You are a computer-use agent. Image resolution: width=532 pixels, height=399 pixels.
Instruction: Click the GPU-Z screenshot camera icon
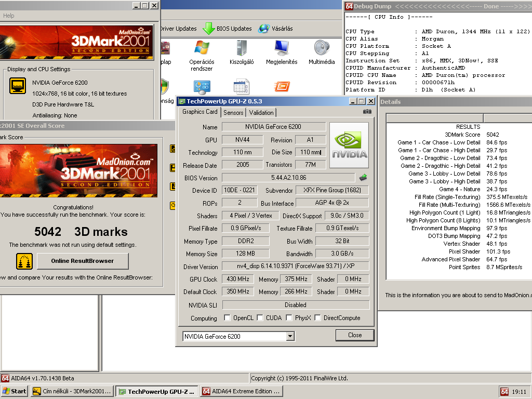[367, 112]
